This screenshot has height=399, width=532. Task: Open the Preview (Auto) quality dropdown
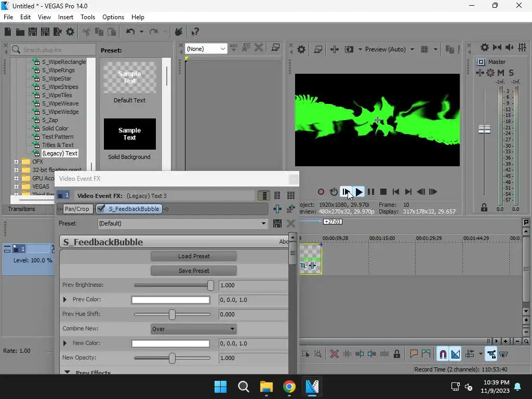(412, 49)
